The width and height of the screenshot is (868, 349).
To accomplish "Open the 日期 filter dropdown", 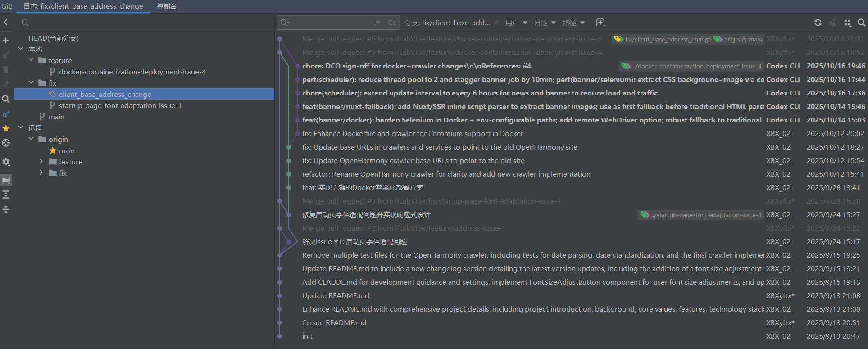I will tap(545, 23).
